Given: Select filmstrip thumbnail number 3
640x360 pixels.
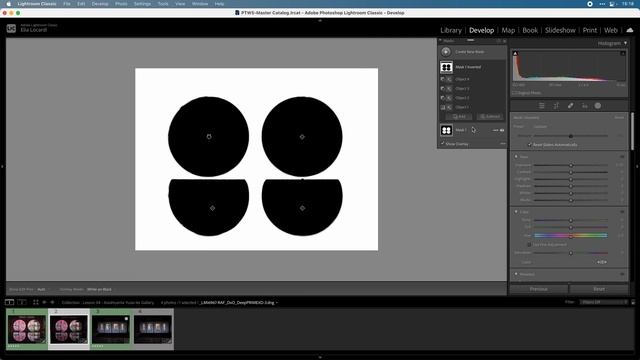Looking at the screenshot, I should click(x=111, y=329).
